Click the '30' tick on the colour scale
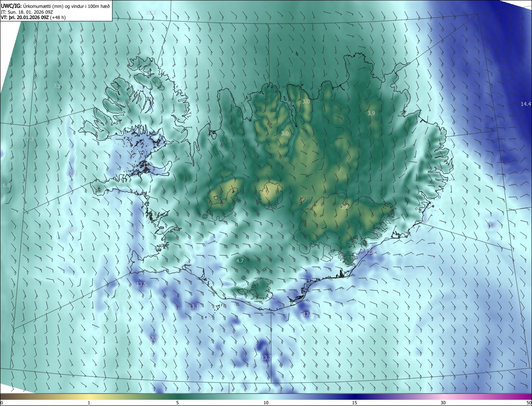The width and height of the screenshot is (532, 406). coord(443,403)
